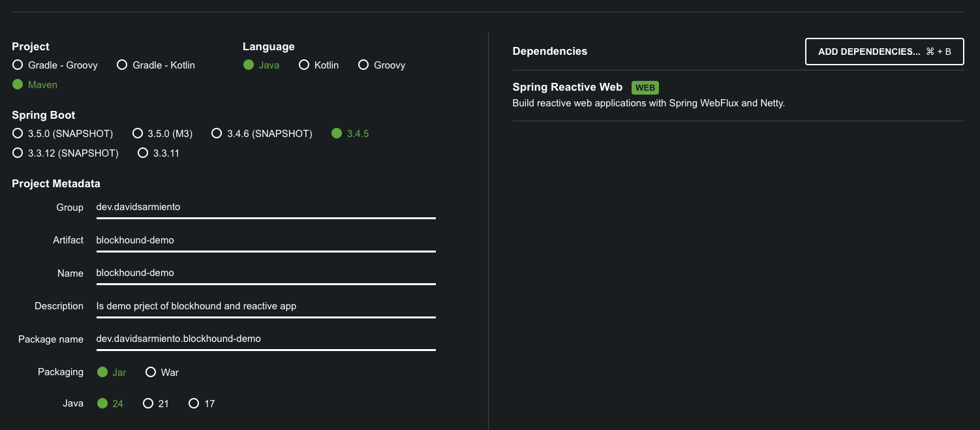Select Gradle - Kotlin project option

pyautogui.click(x=155, y=65)
